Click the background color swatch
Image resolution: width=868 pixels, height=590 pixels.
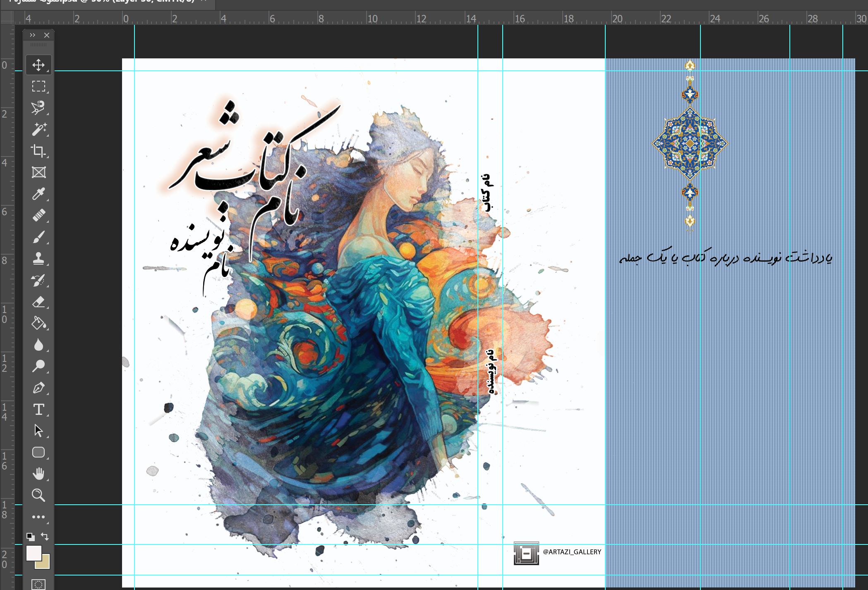45,564
